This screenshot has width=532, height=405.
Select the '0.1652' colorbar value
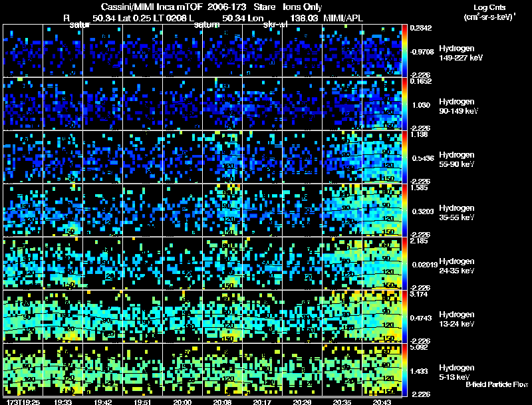pyautogui.click(x=421, y=81)
